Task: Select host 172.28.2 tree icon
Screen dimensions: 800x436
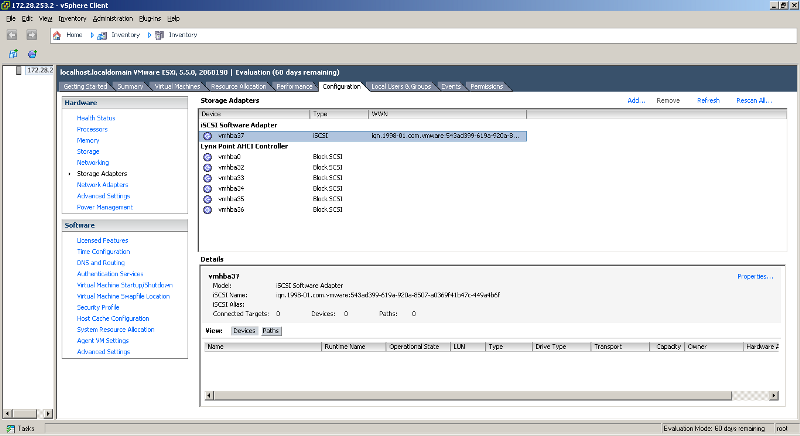Action: pyautogui.click(x=19, y=70)
